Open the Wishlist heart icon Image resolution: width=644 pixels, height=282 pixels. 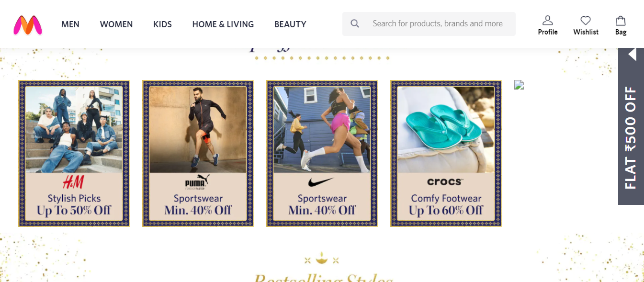pos(586,21)
